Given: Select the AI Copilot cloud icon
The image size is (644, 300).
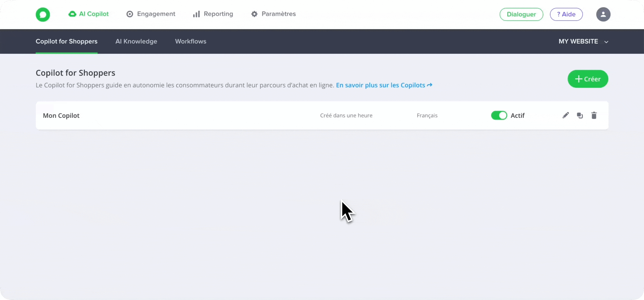Looking at the screenshot, I should [73, 14].
